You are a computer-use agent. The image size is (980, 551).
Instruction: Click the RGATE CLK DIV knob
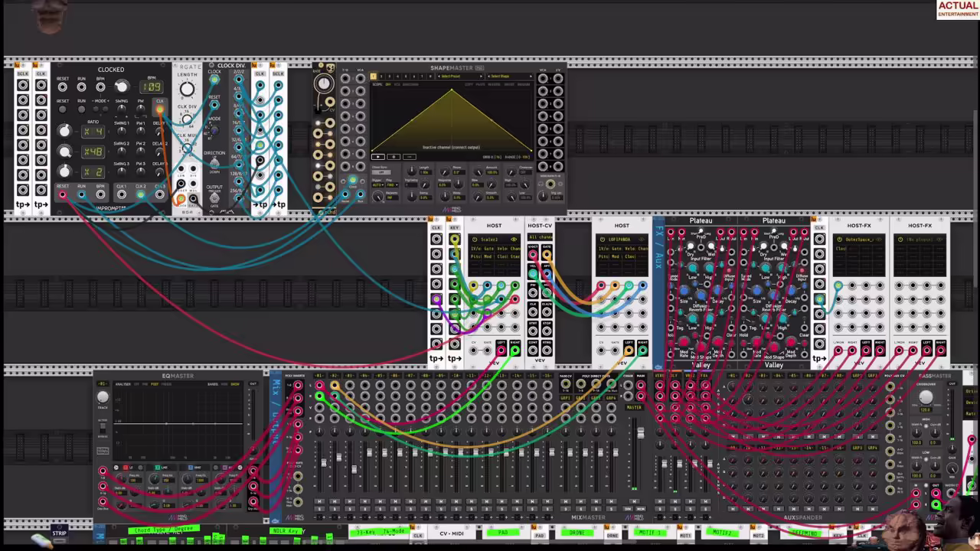(187, 119)
